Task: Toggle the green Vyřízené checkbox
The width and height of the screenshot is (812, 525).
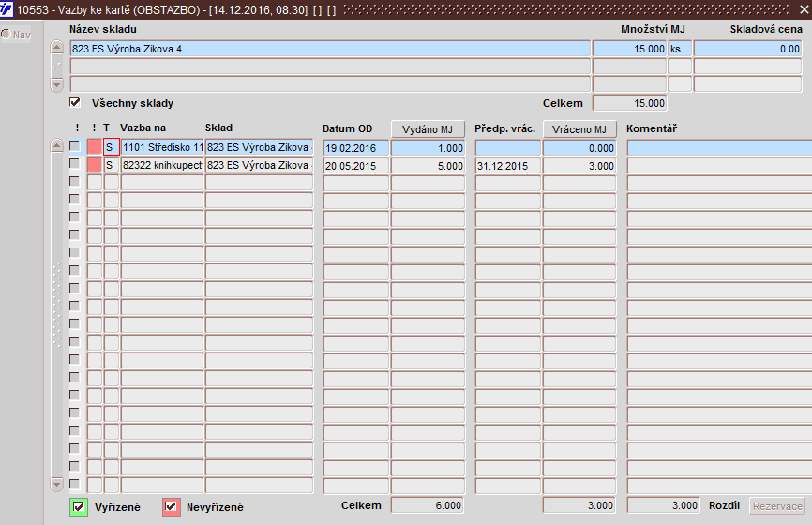Action: tap(79, 507)
